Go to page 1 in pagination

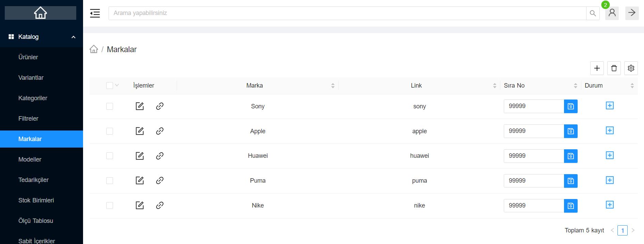[623, 230]
